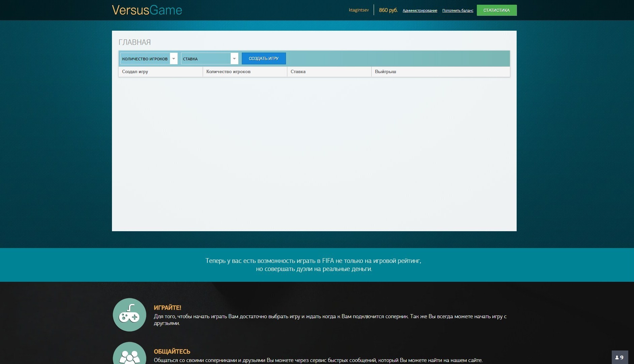Screen dimensions: 634x364
Task: Click the ИГРАЙТЕ! heading
Action: pyautogui.click(x=167, y=308)
